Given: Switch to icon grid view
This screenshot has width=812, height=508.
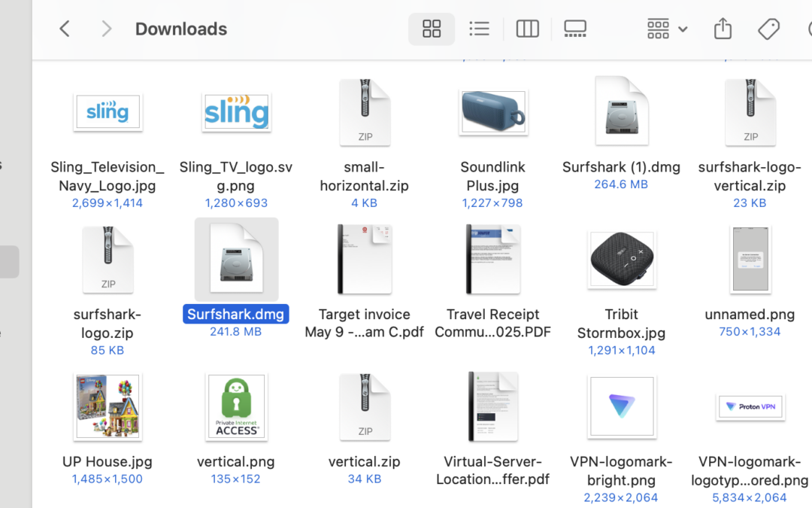Looking at the screenshot, I should click(432, 29).
